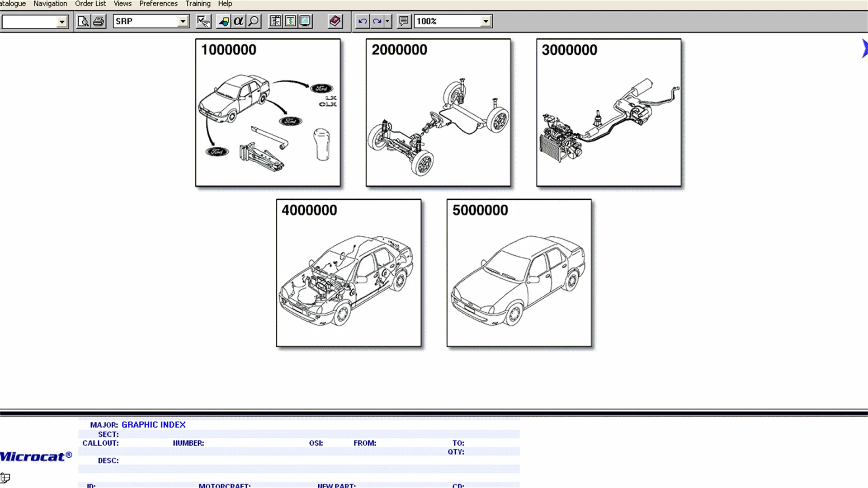Click the magnifying glass search icon
Screen dimensions: 868x488
[254, 21]
